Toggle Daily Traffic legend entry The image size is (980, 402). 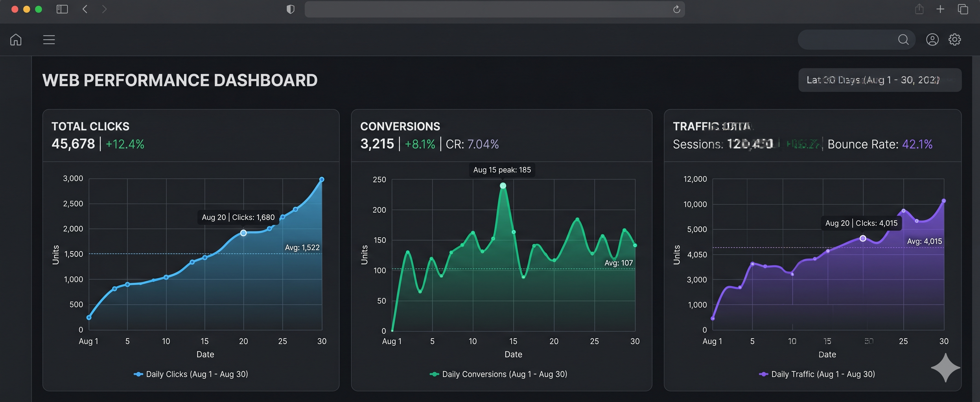pyautogui.click(x=817, y=374)
